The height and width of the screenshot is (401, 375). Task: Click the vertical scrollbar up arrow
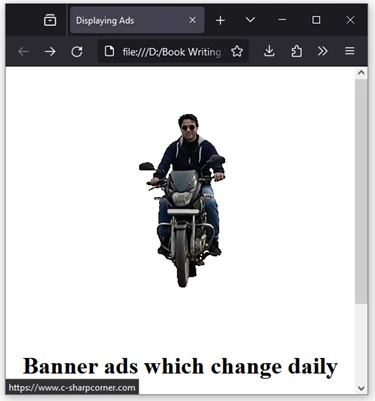click(361, 73)
